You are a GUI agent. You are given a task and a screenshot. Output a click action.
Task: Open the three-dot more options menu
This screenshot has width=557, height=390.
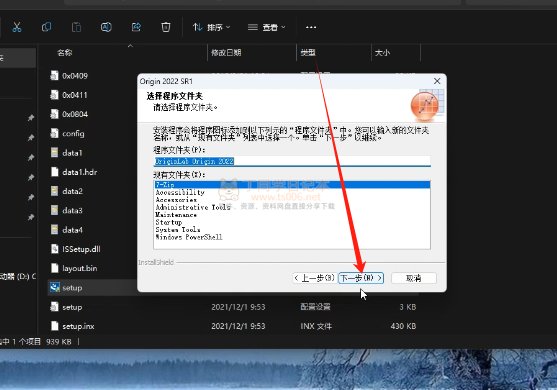point(311,27)
